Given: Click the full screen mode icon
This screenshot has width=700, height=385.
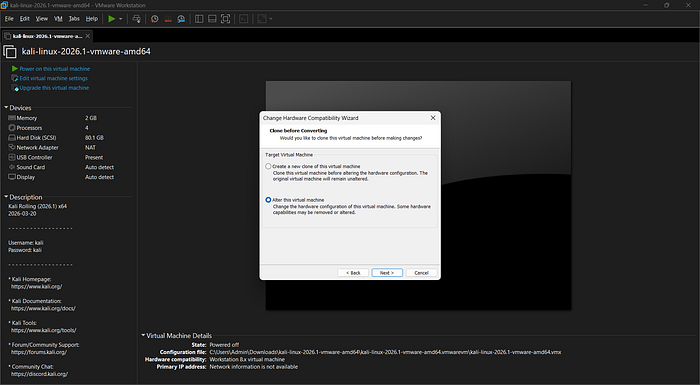Looking at the screenshot, I should click(226, 19).
